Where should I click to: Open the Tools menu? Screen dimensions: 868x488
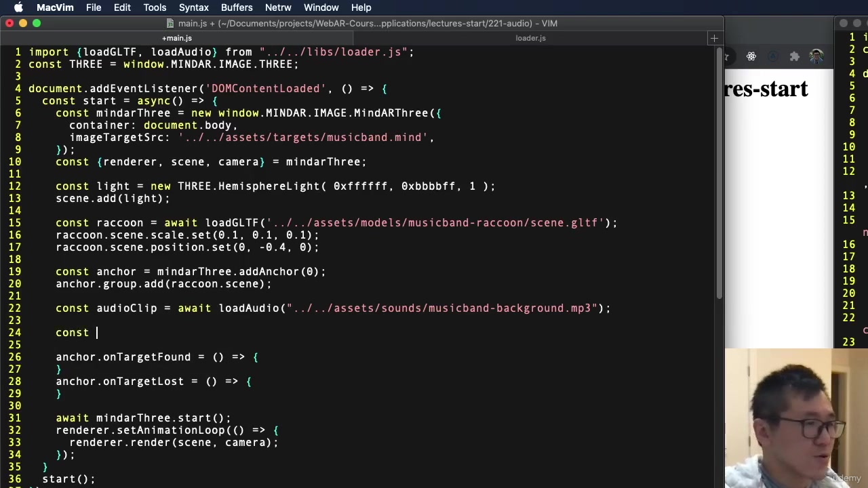(x=155, y=7)
